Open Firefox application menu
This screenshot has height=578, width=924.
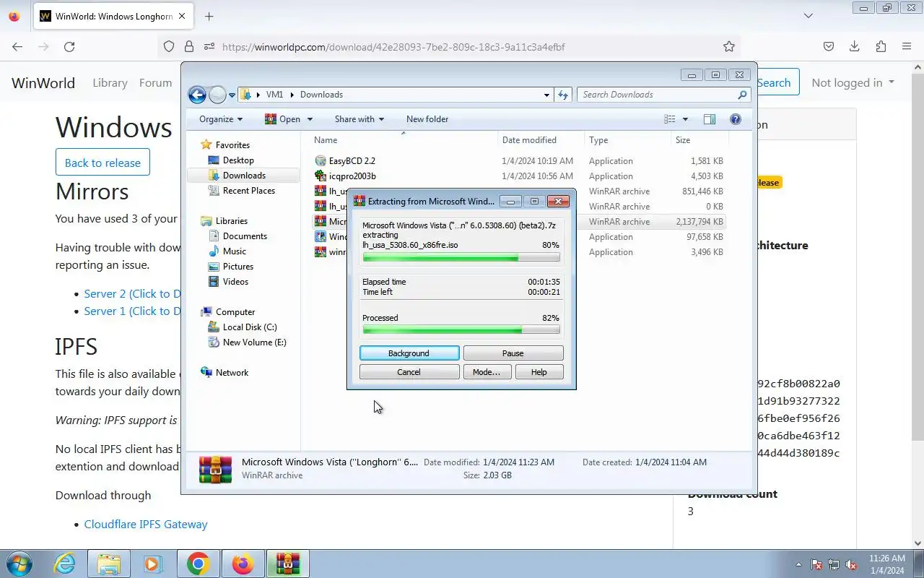click(907, 46)
